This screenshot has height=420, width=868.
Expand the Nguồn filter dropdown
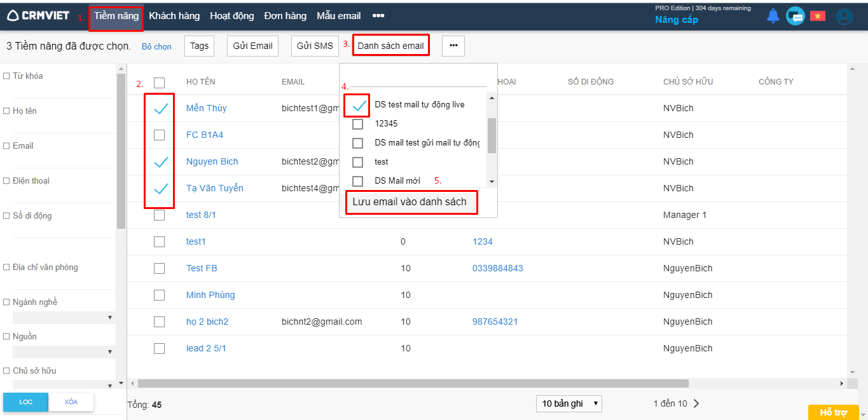(64, 351)
